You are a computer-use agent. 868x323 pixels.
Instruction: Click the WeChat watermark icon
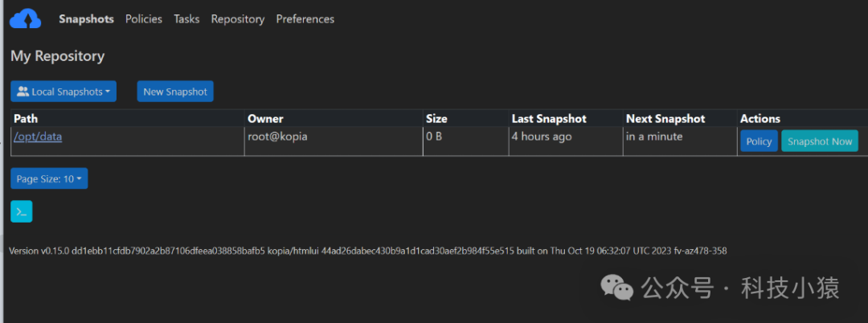point(619,286)
